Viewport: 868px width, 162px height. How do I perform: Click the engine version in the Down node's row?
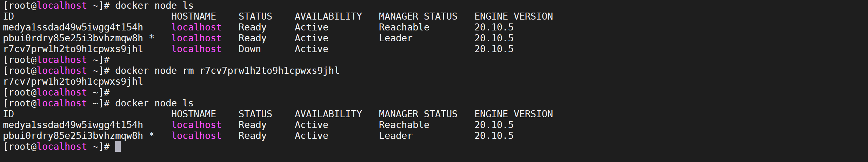click(x=494, y=49)
